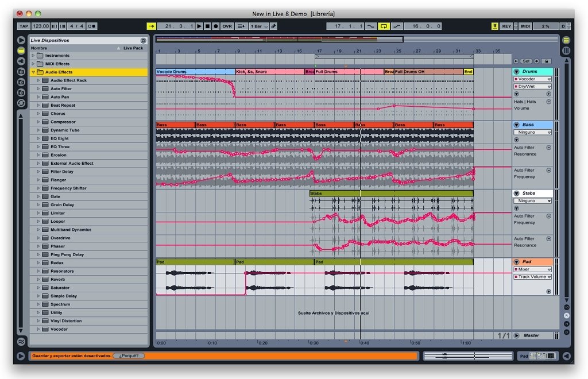
Task: Toggle the yellow Loop switch
Action: click(x=384, y=26)
